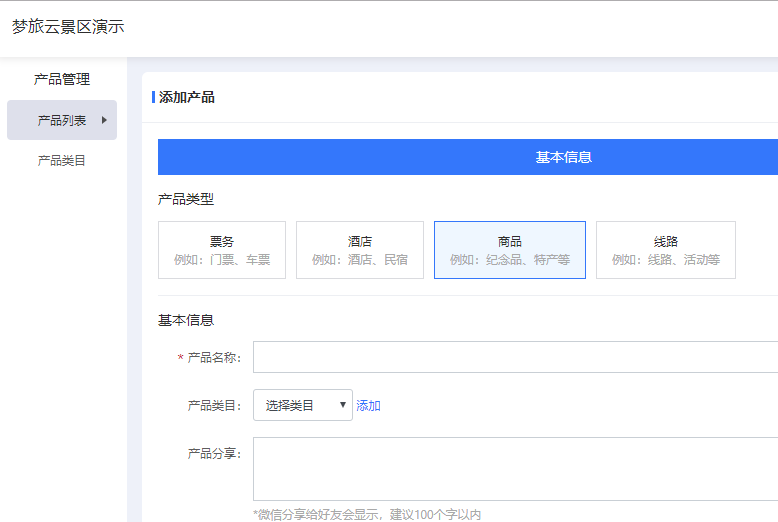
Task: Expand the arrow next to 产品列表
Action: click(104, 120)
